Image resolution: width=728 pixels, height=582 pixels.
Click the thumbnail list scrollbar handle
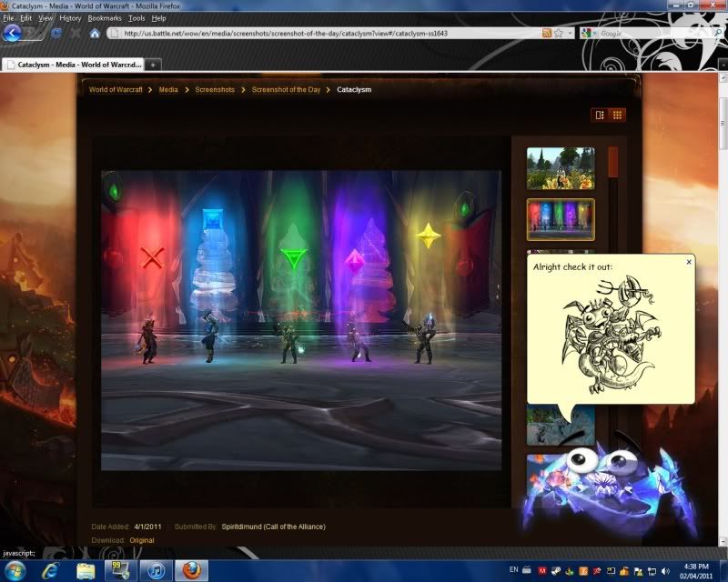click(612, 162)
